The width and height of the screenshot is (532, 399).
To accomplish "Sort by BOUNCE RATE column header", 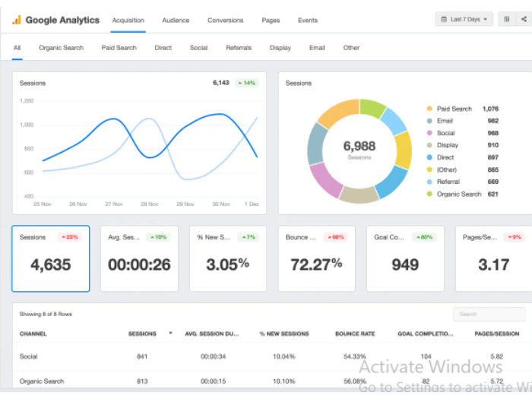I will pyautogui.click(x=355, y=334).
